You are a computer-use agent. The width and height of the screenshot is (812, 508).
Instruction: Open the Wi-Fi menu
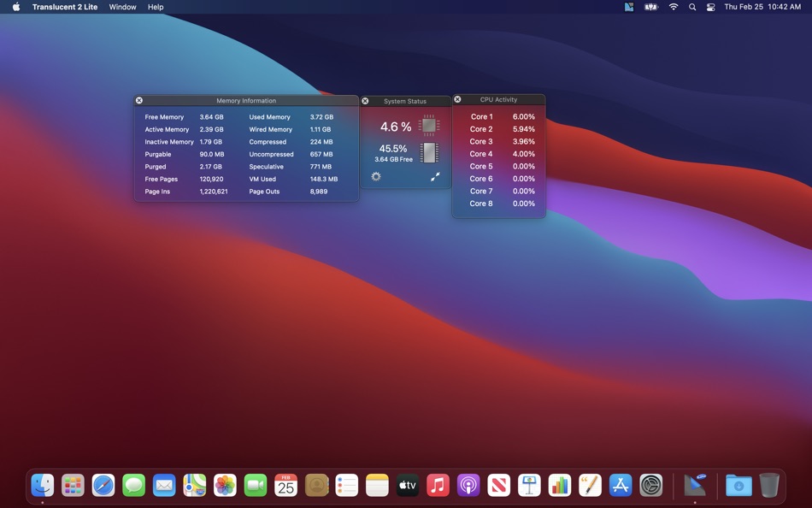click(674, 7)
